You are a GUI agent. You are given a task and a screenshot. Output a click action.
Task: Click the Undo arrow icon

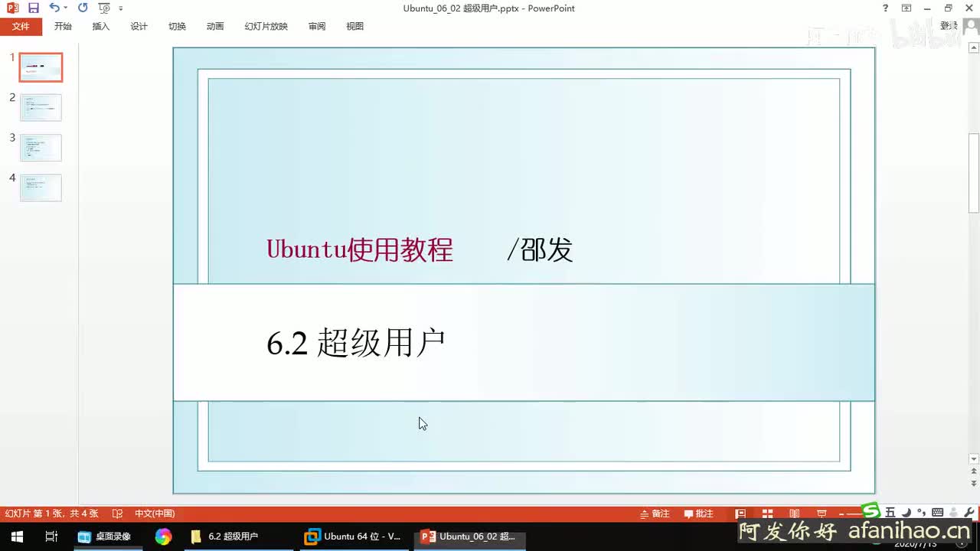[54, 8]
